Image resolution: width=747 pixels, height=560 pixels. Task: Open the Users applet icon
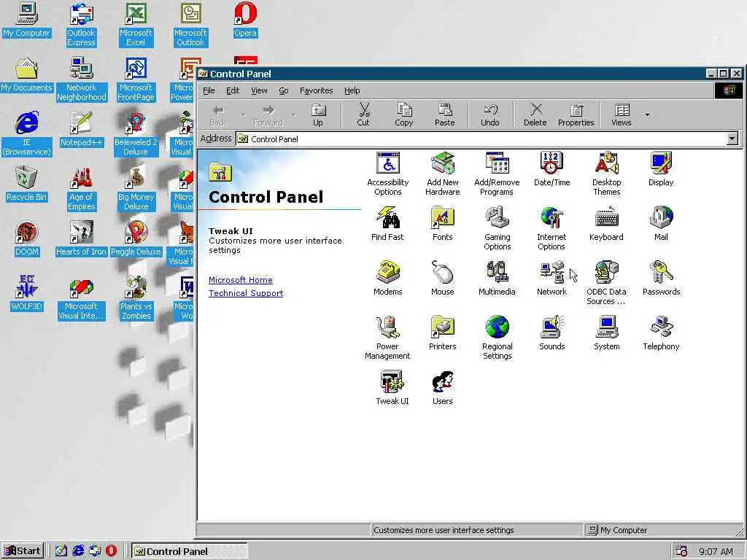point(443,388)
